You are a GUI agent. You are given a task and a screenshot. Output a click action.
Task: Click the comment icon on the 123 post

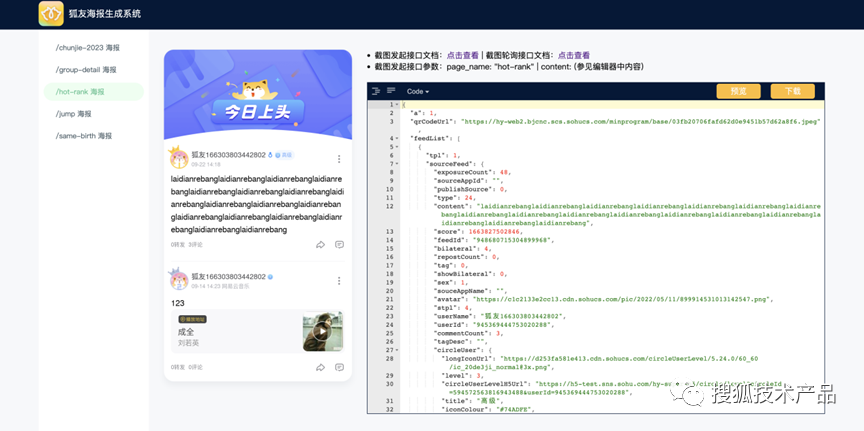(339, 367)
